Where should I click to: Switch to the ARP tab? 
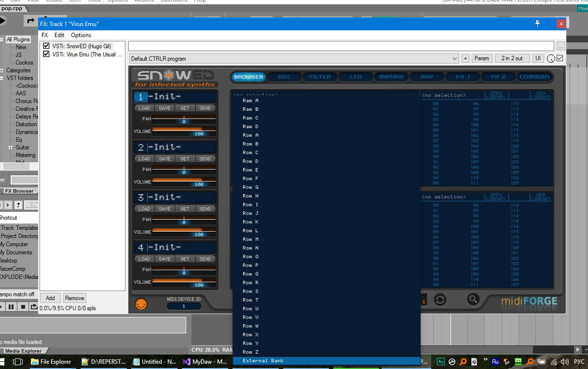[x=427, y=77]
